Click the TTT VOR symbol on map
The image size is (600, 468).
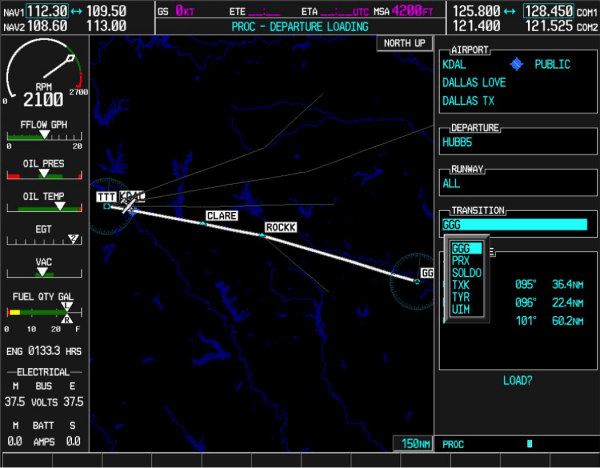click(x=107, y=206)
